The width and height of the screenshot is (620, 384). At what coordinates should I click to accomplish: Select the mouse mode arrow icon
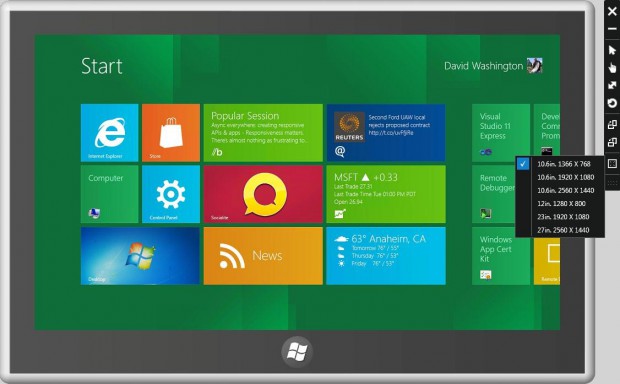pos(612,51)
